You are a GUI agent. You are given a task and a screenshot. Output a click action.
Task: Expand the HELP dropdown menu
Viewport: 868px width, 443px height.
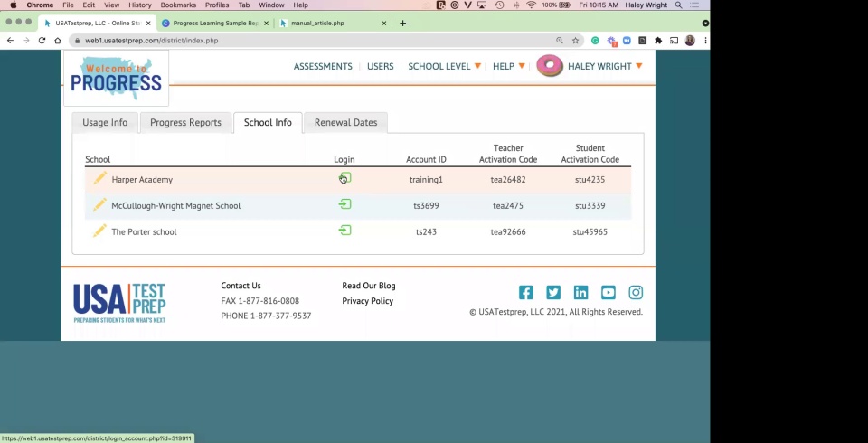pos(509,66)
